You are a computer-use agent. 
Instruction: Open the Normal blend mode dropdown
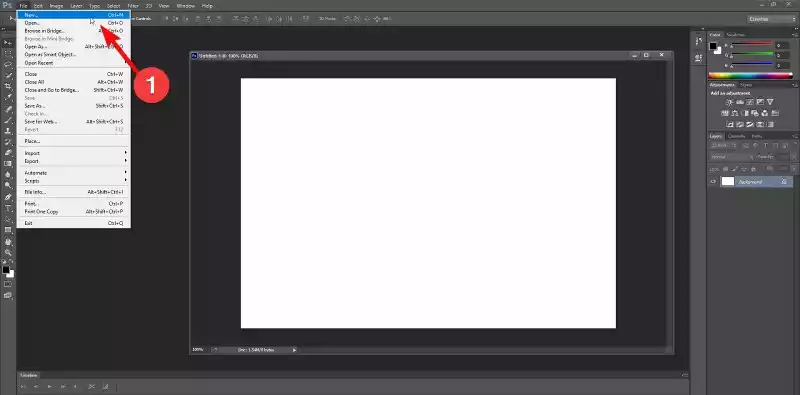pos(731,157)
